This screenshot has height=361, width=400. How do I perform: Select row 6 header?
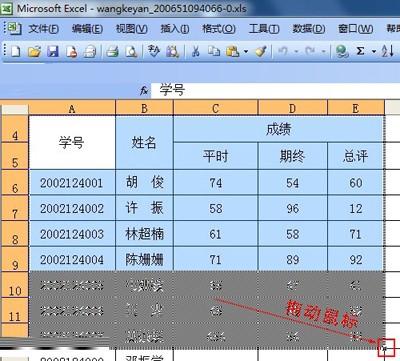click(15, 183)
